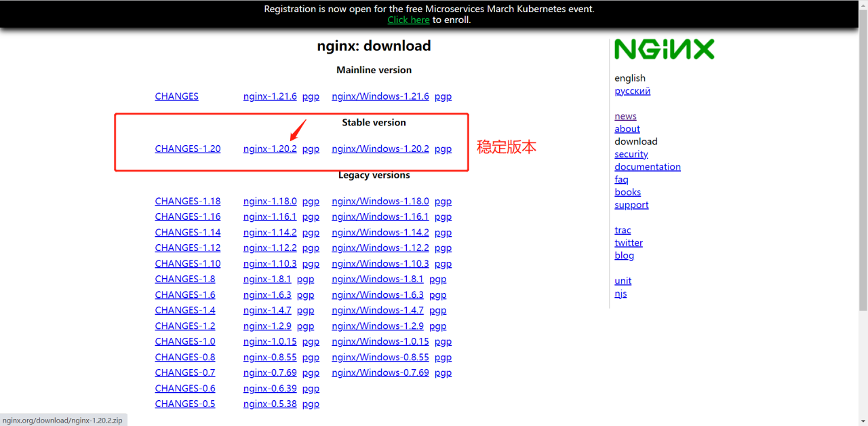Click the NGINX logo

point(664,50)
